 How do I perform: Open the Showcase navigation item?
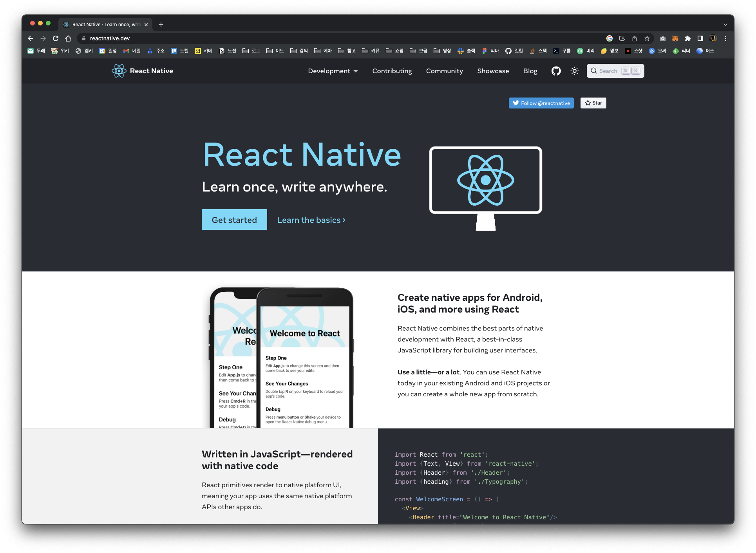493,71
